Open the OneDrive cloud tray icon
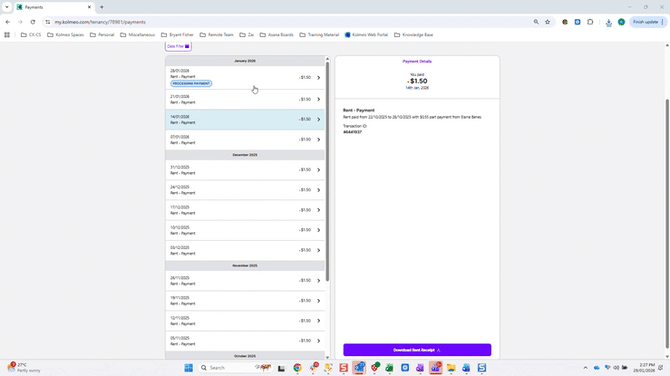Image resolution: width=670 pixels, height=376 pixels. click(x=597, y=367)
